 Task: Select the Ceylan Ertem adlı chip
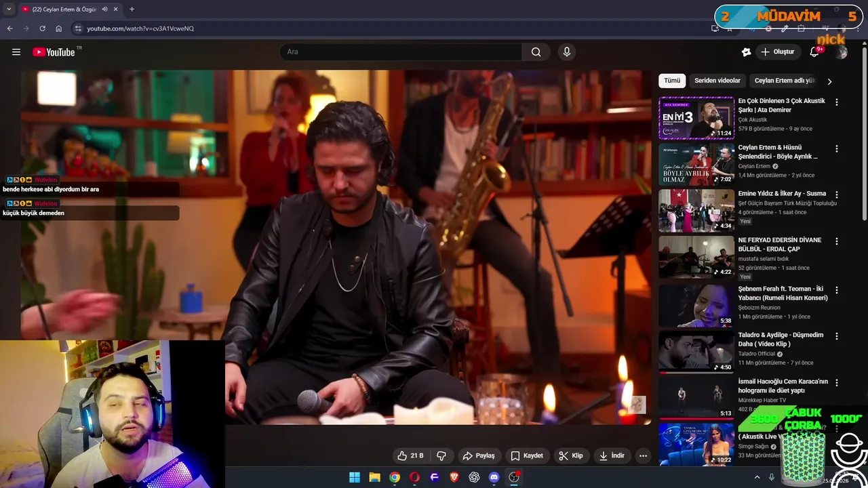[785, 81]
